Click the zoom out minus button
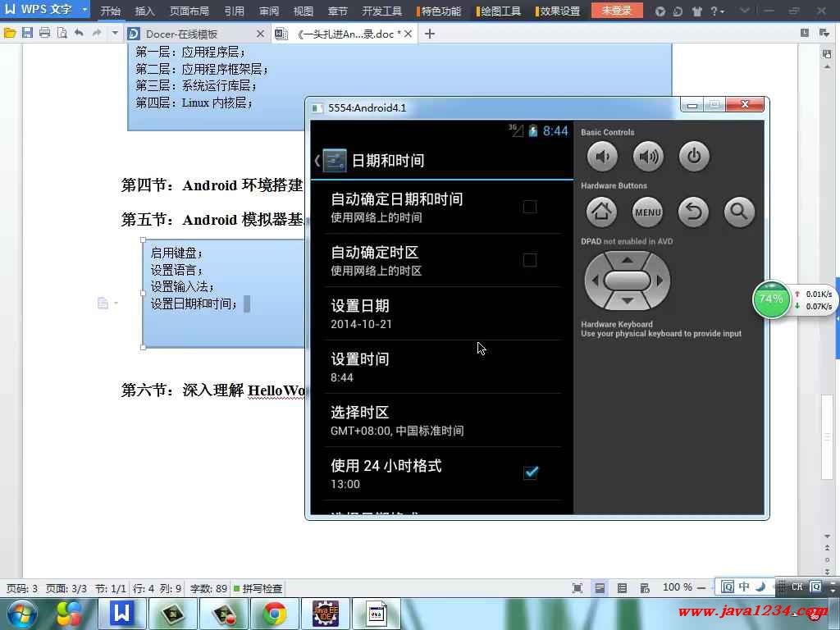The image size is (840, 630). (x=701, y=588)
